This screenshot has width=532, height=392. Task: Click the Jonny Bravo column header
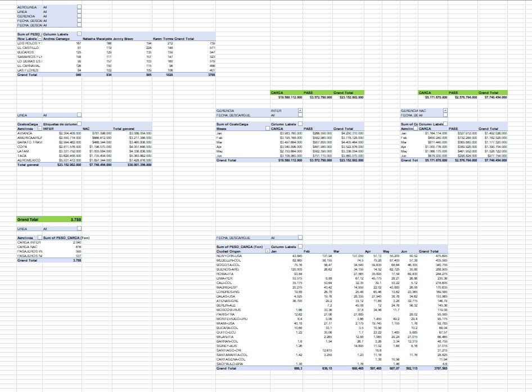coord(123,39)
